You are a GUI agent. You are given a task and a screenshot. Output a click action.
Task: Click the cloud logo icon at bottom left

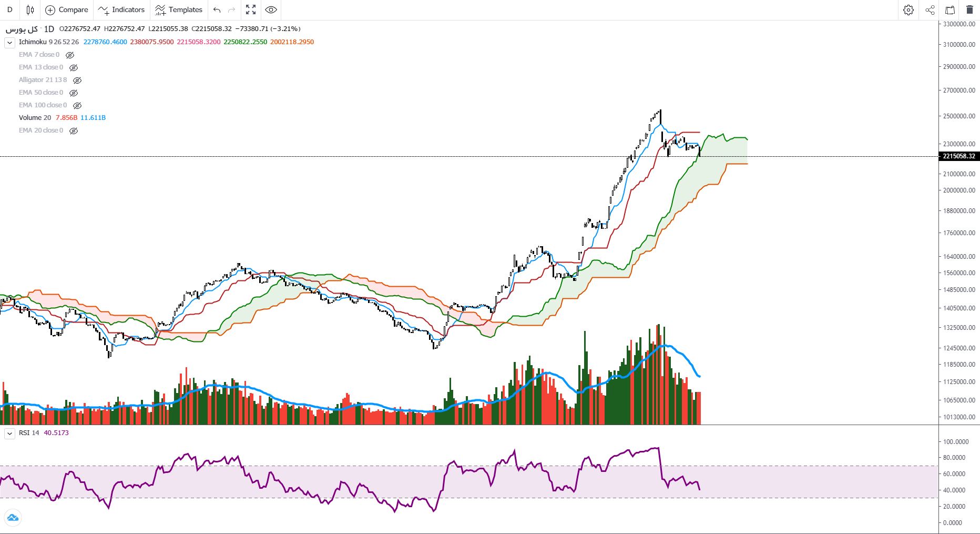[x=13, y=518]
